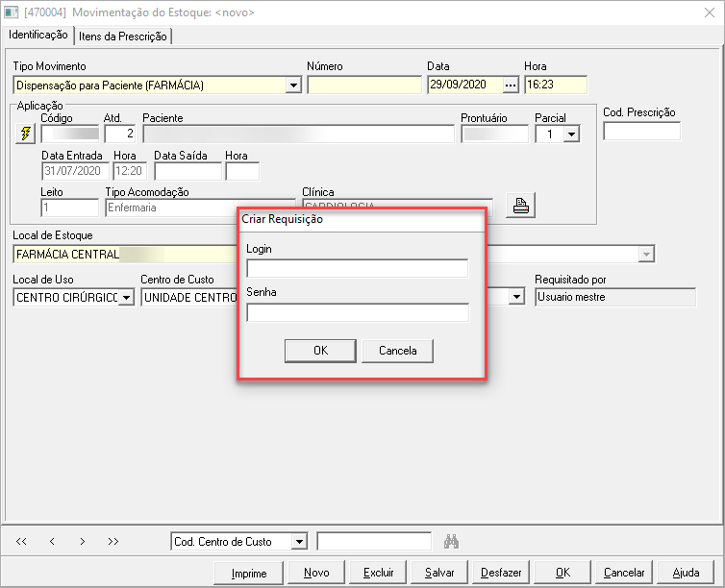Click the bottom bar OK button

pos(562,573)
